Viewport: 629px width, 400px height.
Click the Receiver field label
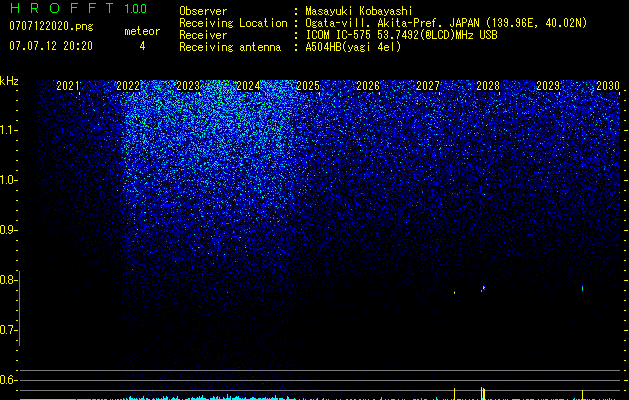pyautogui.click(x=203, y=35)
